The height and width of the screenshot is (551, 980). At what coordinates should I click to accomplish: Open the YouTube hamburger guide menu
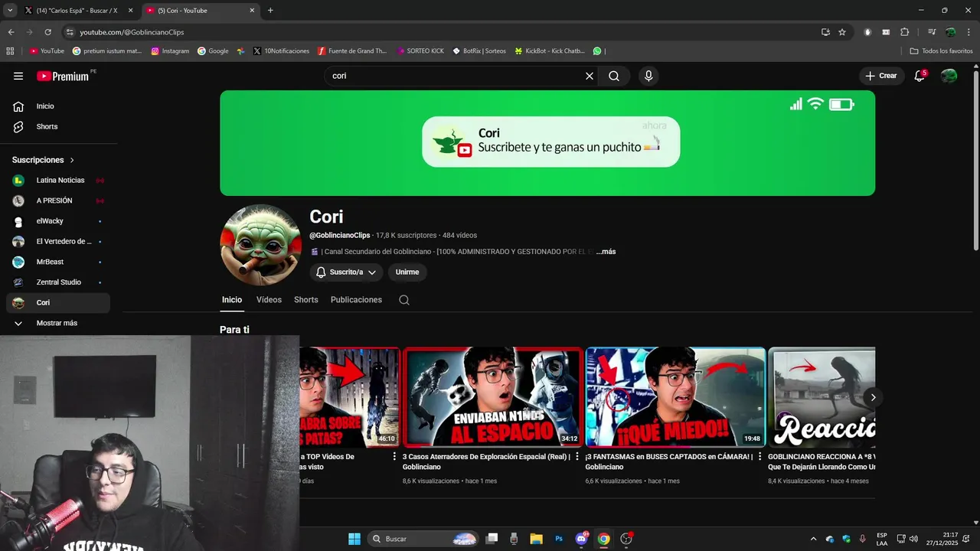18,76
